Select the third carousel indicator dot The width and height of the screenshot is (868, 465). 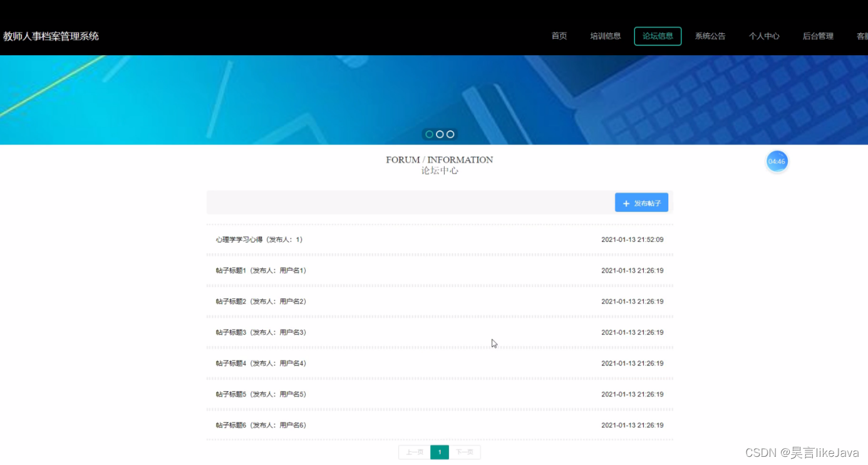[x=450, y=134]
